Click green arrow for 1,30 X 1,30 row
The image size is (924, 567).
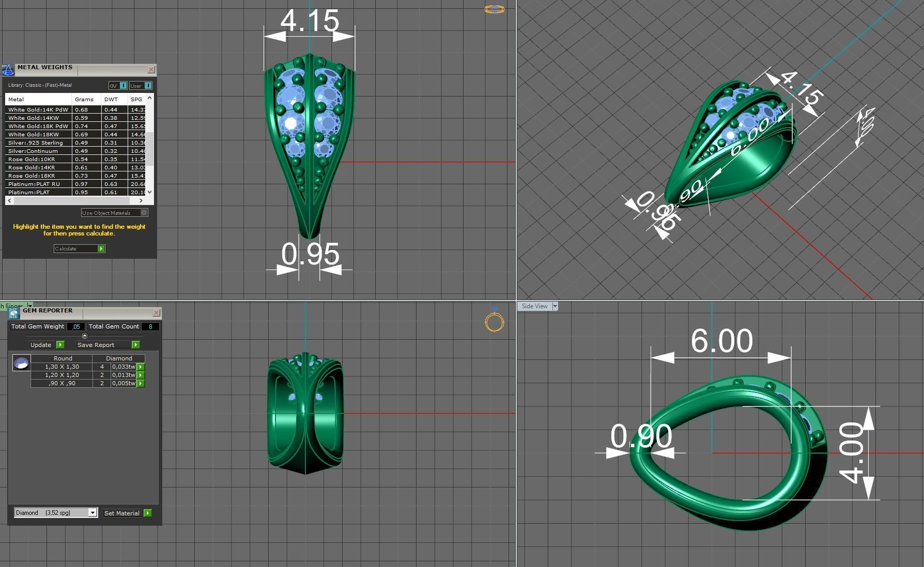point(141,367)
